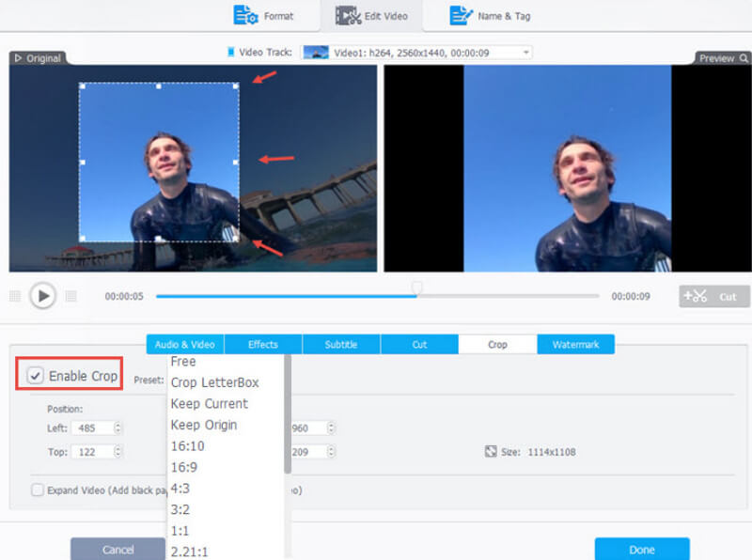752x560 pixels.
Task: Open the Video Track dropdown
Action: [x=525, y=53]
